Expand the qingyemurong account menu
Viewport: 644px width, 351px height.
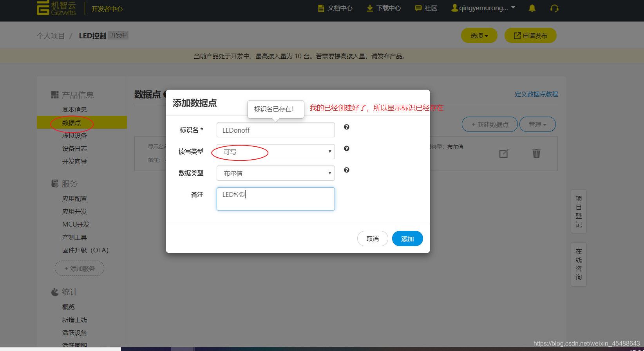483,8
